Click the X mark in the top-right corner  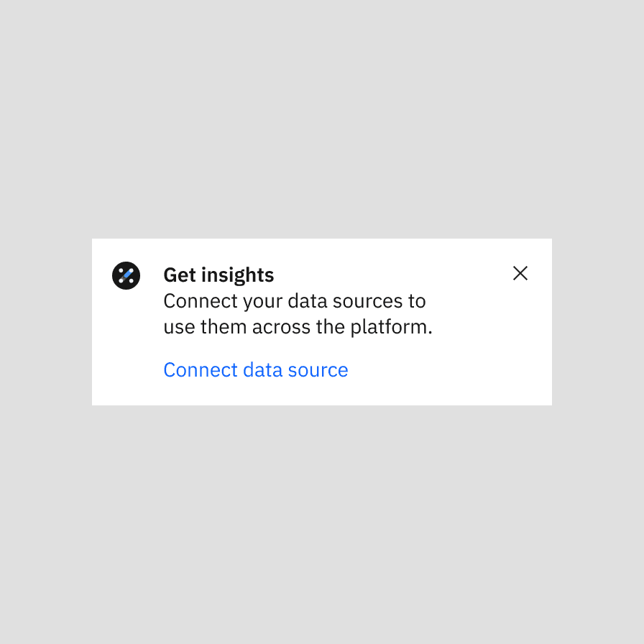tap(520, 274)
